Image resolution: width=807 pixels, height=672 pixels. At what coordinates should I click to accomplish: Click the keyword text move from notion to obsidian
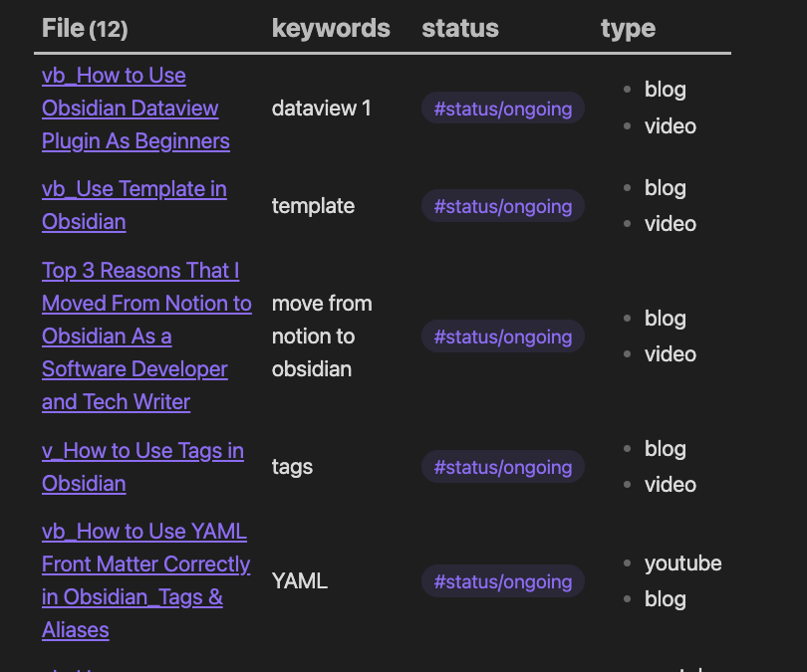pos(322,336)
